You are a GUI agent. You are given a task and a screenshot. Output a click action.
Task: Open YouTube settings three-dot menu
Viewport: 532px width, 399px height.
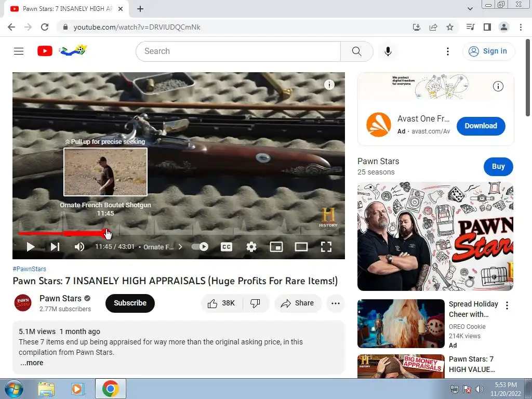coord(447,51)
